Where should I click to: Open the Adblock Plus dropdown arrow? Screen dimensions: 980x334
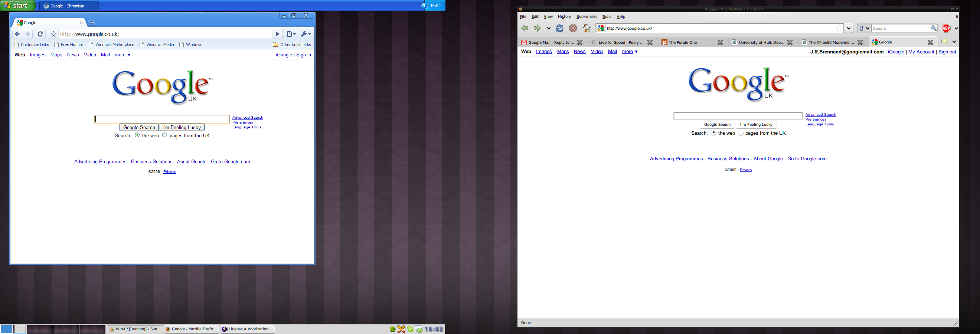(x=956, y=28)
